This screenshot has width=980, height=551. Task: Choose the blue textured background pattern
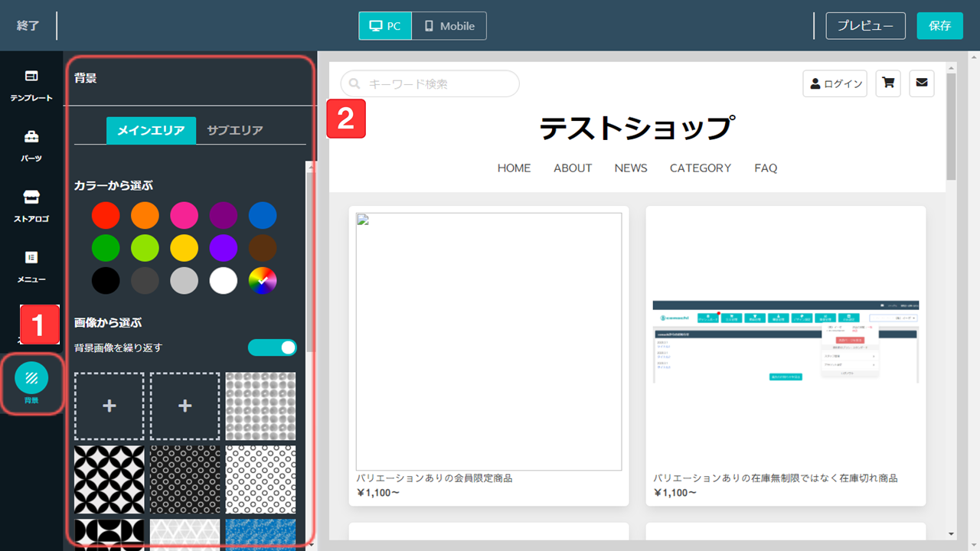[x=260, y=533]
